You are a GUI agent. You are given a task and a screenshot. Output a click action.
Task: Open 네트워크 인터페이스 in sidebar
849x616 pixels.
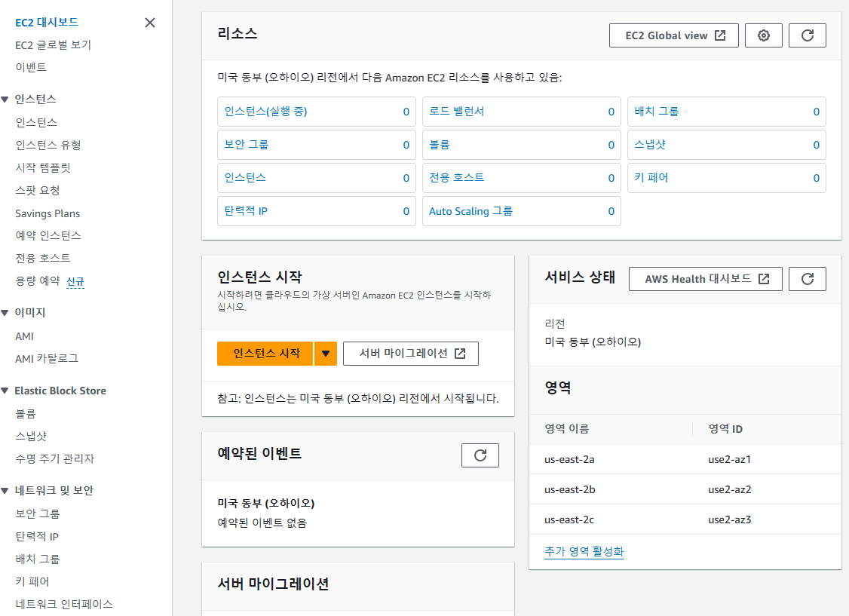pos(64,604)
